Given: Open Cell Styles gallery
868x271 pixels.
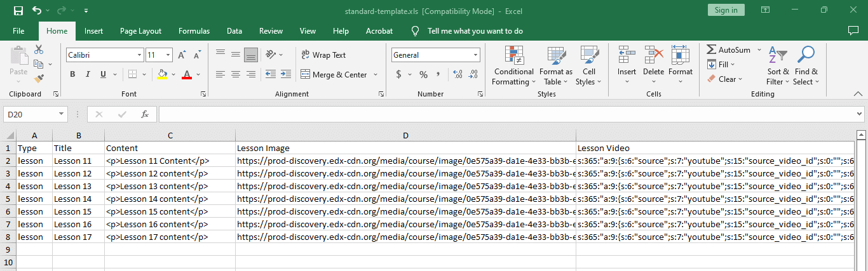Looking at the screenshot, I should 589,65.
